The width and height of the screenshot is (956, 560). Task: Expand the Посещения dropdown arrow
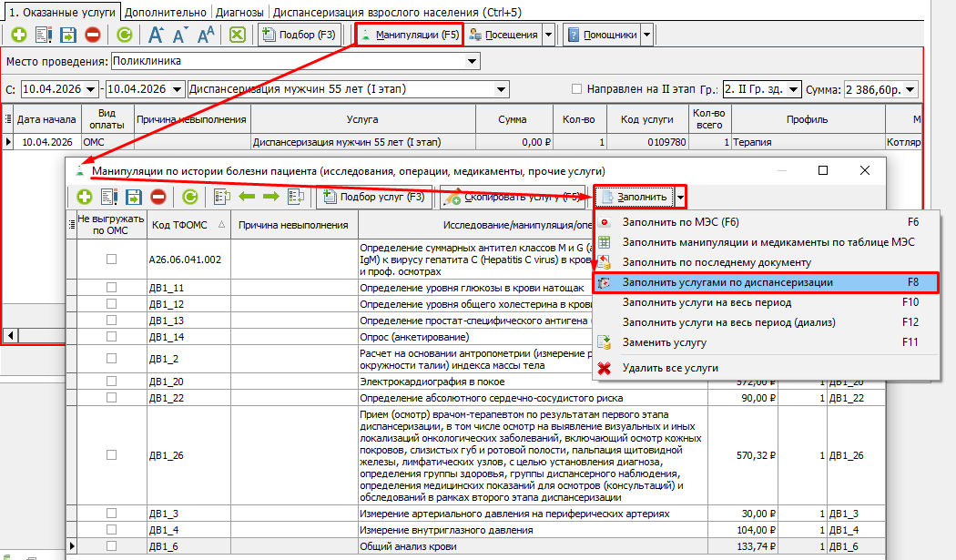(548, 36)
